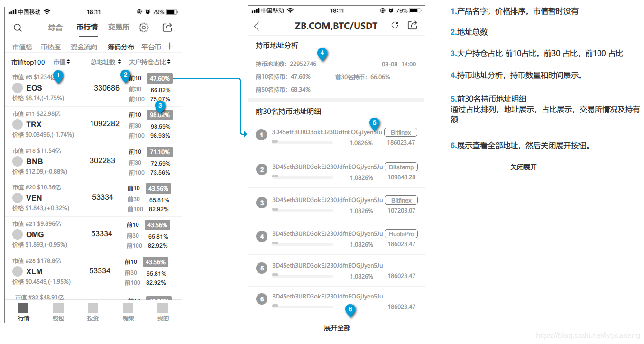Image resolution: width=644 pixels, height=344 pixels.
Task: Switch to 交易所 top tab
Action: (119, 28)
